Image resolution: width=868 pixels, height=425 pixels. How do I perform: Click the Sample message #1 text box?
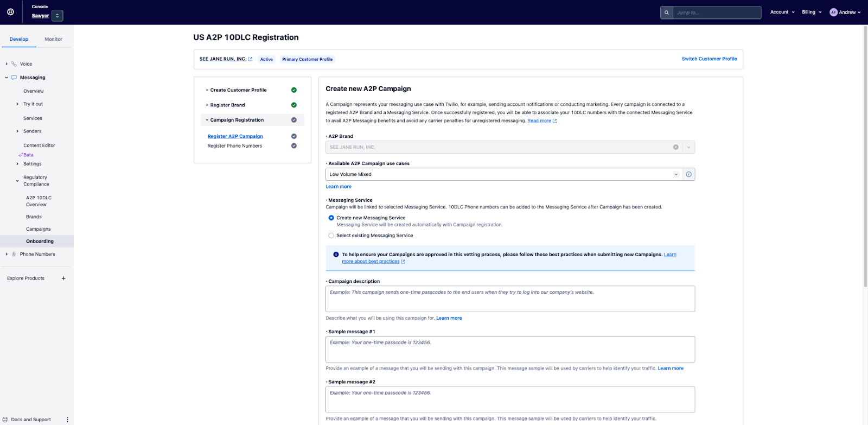coord(510,349)
